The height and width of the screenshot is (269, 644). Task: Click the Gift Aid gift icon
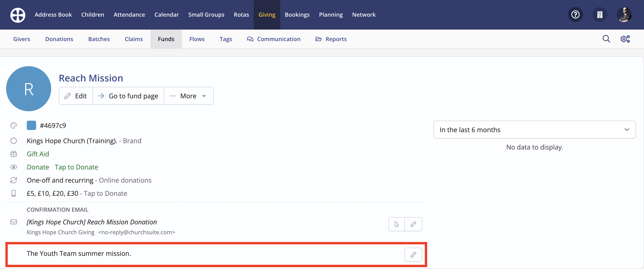pos(14,154)
